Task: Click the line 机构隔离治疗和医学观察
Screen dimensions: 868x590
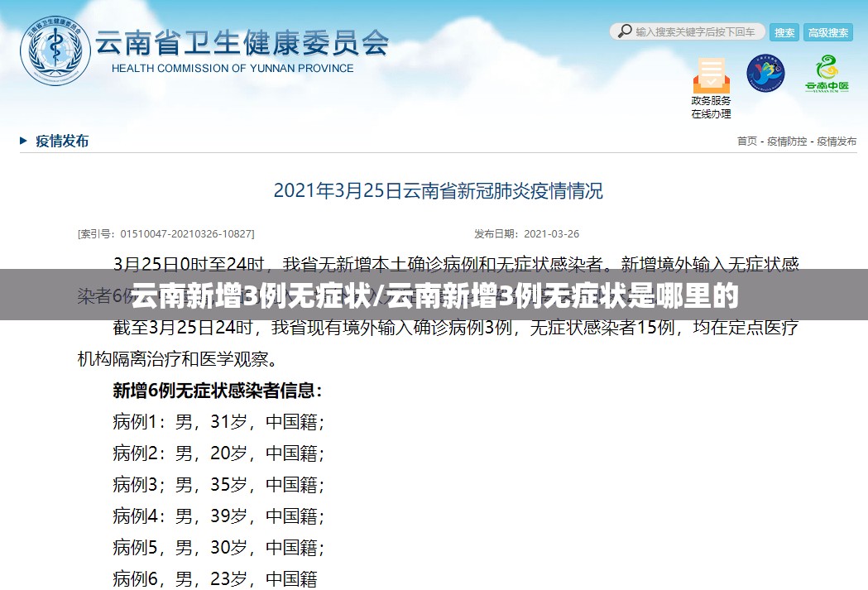Action: pos(177,359)
